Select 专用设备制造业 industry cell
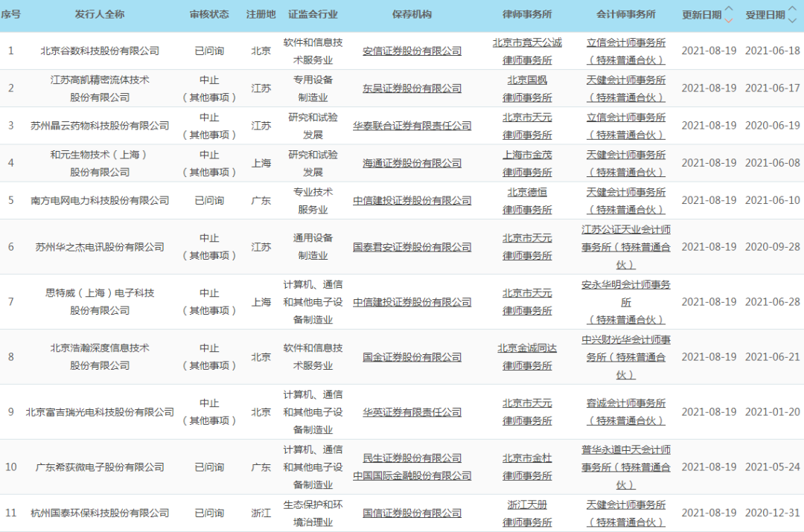The height and width of the screenshot is (532, 804). click(313, 89)
